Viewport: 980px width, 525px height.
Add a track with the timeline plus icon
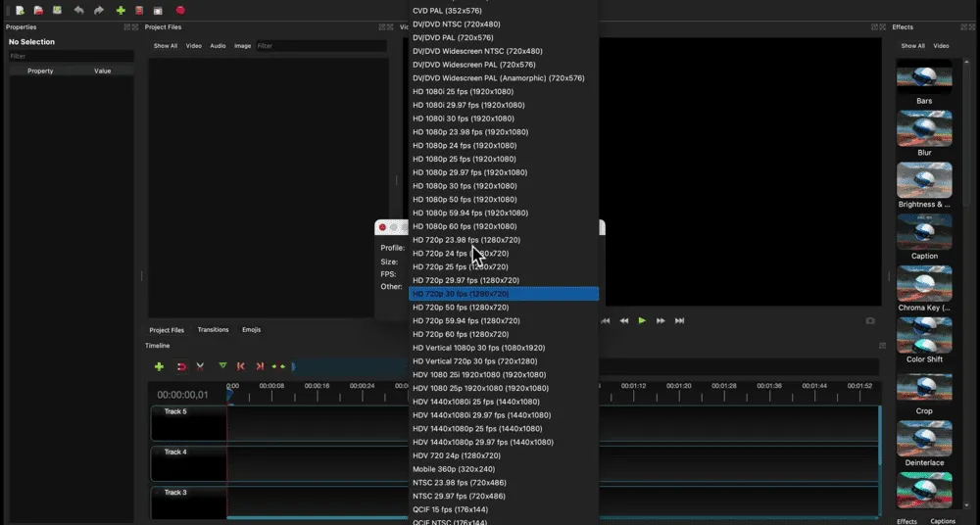tap(159, 366)
